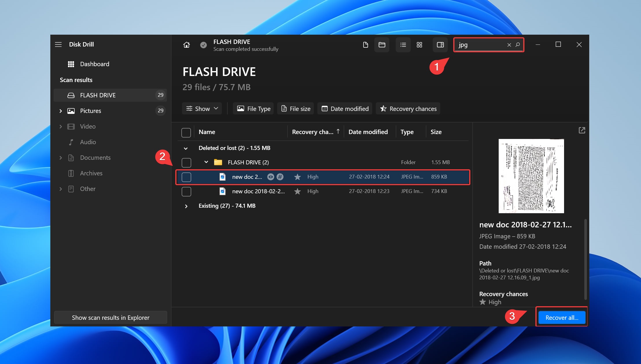Click the Recover all button
641x364 pixels.
562,317
